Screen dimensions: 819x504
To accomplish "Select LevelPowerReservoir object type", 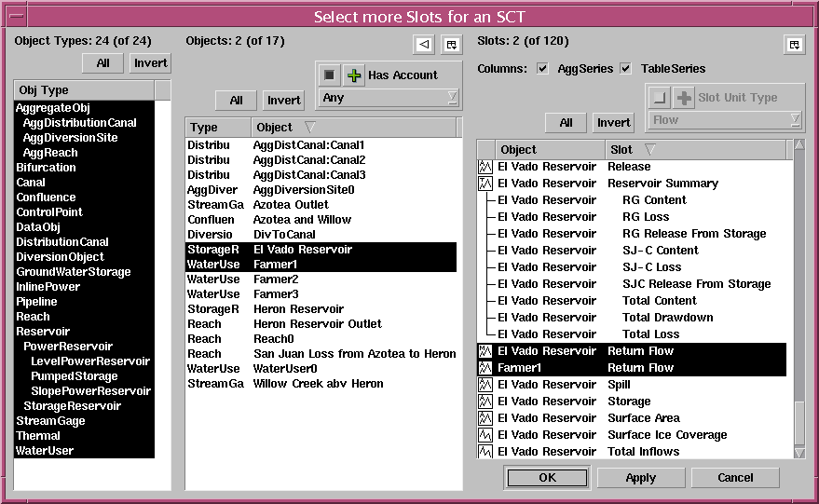I will pyautogui.click(x=84, y=361).
